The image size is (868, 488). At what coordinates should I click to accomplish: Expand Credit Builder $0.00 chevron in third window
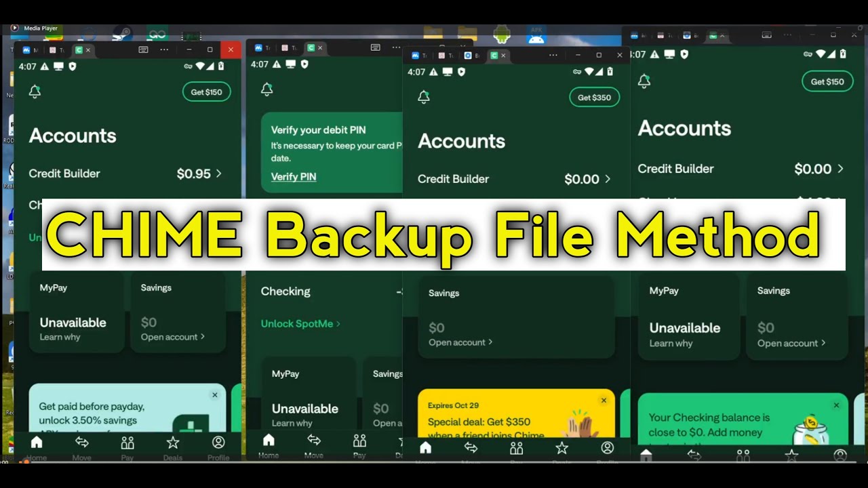[x=608, y=179]
